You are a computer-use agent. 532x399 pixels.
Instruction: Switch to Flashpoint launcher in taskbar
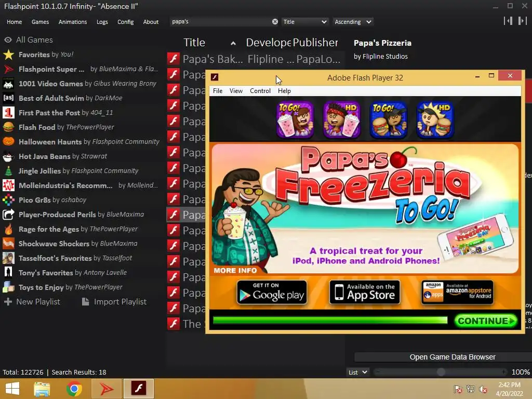coord(107,389)
